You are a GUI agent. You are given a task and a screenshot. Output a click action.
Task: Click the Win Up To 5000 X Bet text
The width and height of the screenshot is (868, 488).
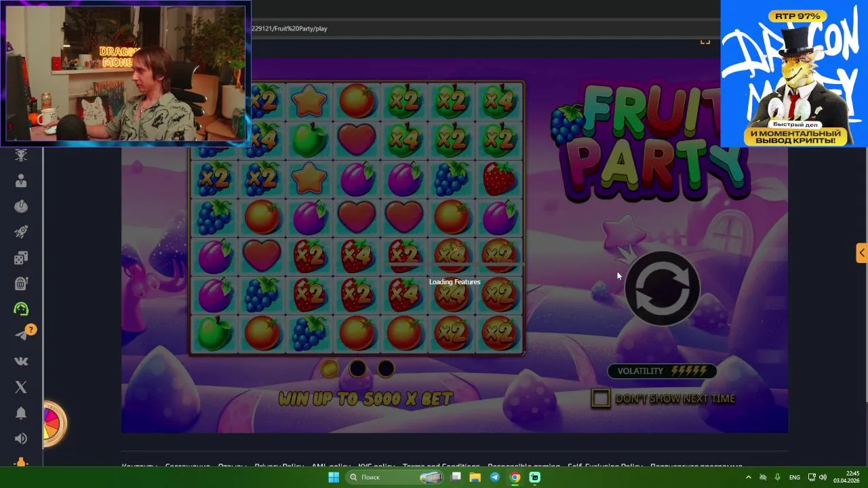coord(366,399)
